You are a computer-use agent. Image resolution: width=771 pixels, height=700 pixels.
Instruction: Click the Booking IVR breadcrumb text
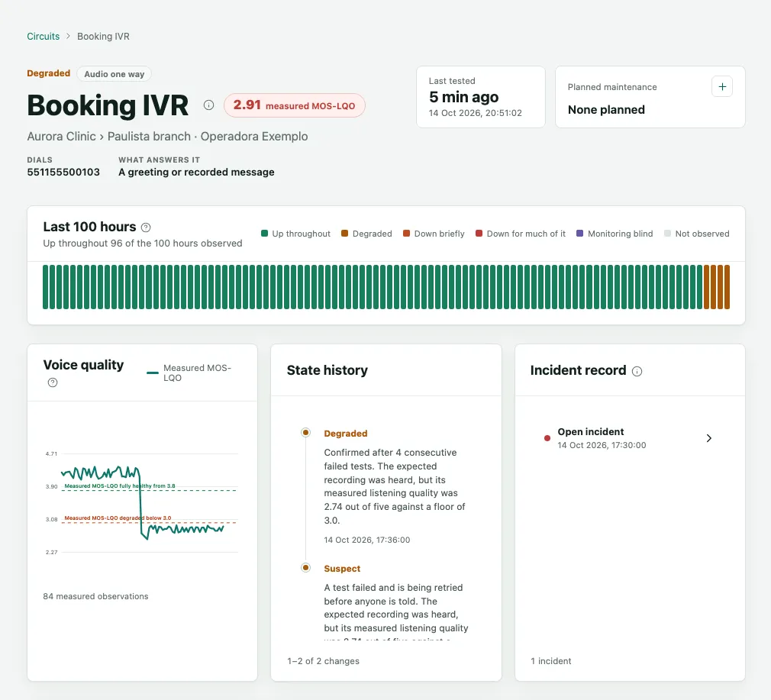point(103,37)
